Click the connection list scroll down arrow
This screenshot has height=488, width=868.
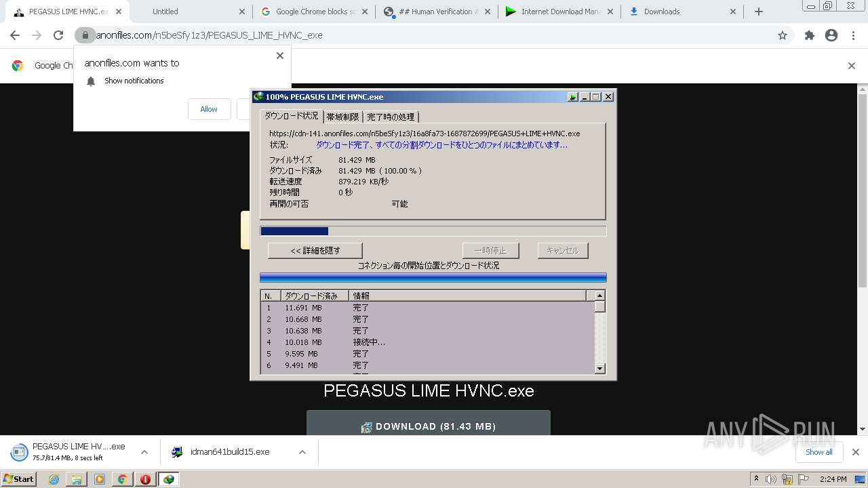coord(599,369)
